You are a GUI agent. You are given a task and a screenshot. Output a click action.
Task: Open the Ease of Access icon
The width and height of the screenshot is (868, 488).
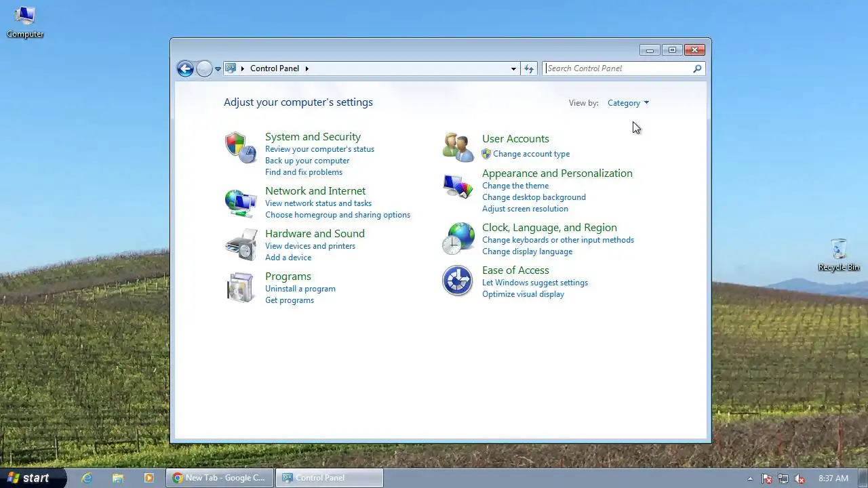(x=458, y=281)
